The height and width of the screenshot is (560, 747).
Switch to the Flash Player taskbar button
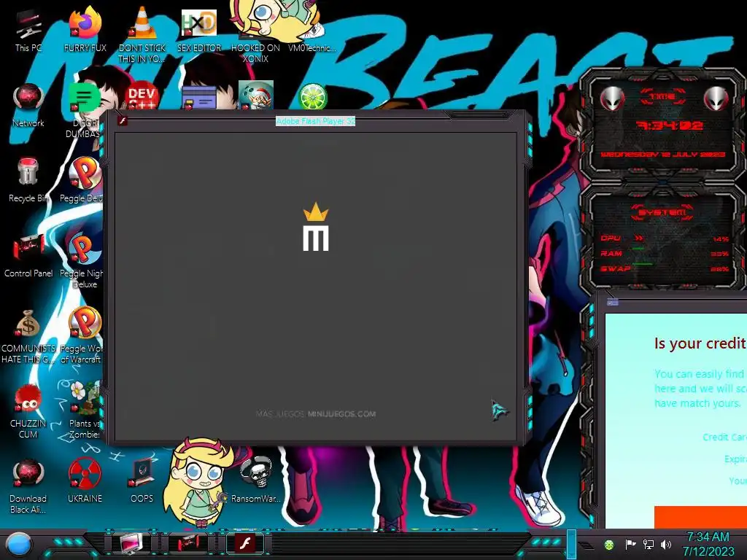click(x=245, y=543)
